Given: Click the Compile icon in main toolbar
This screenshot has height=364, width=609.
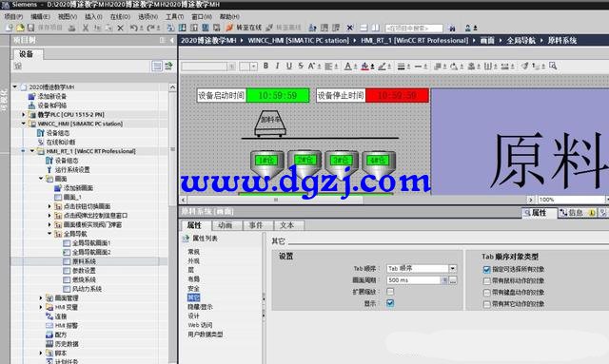Looking at the screenshot, I should [x=170, y=28].
